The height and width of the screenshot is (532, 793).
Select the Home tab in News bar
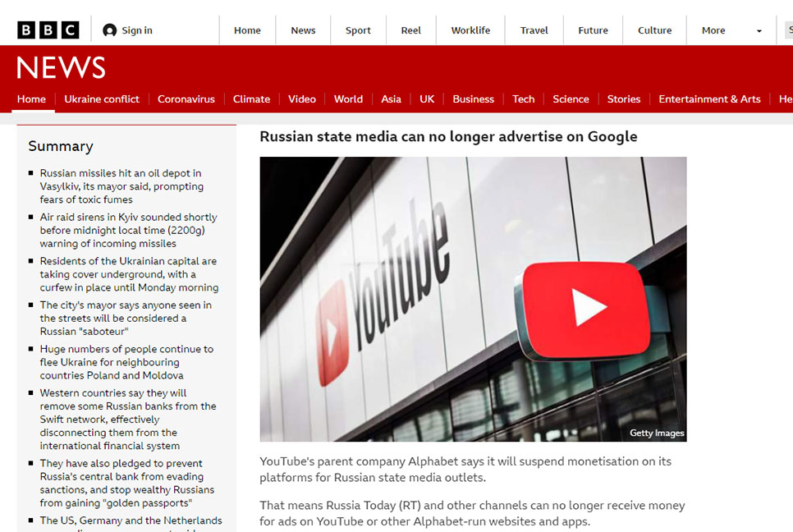(x=31, y=99)
